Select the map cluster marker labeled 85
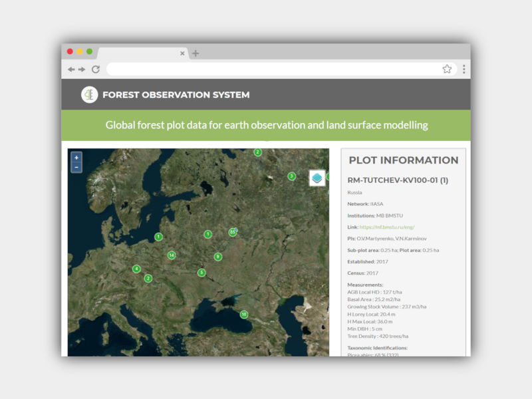This screenshot has width=532, height=399. pos(232,232)
